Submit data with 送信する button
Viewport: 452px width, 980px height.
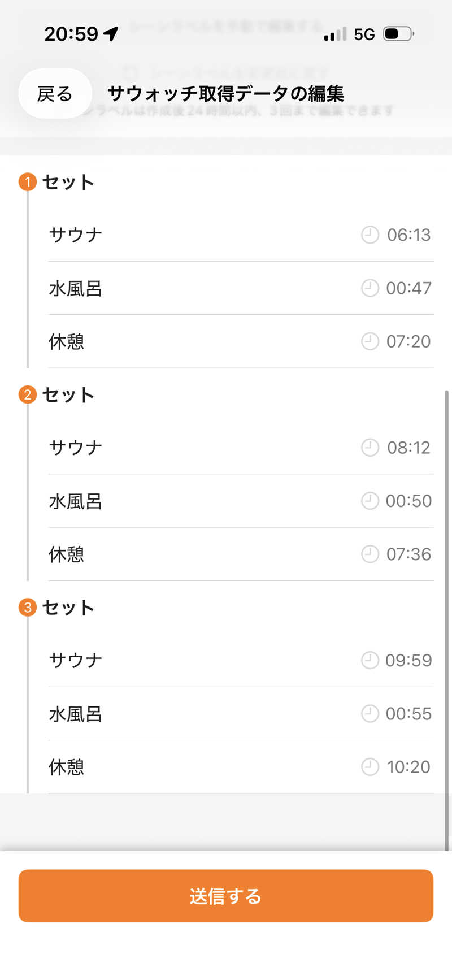[x=226, y=896]
